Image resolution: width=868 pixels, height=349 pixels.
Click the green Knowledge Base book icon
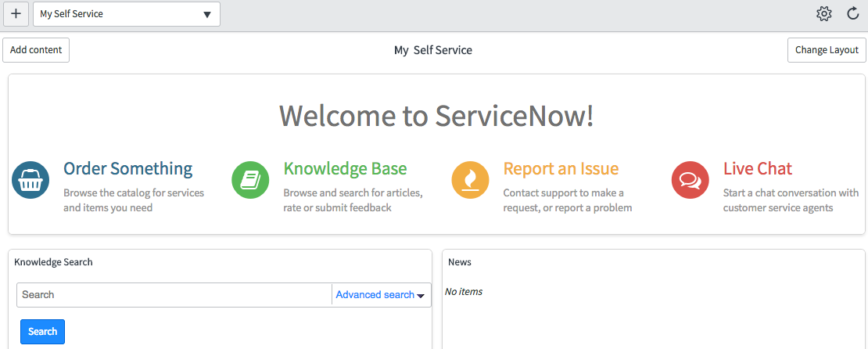250,180
